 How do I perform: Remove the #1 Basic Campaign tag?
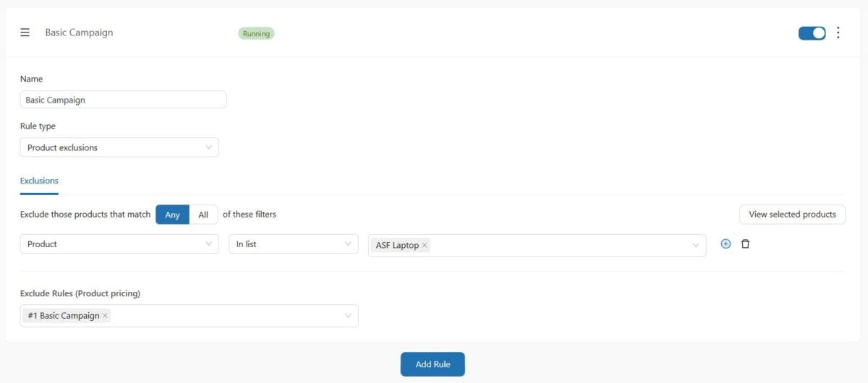click(x=105, y=316)
